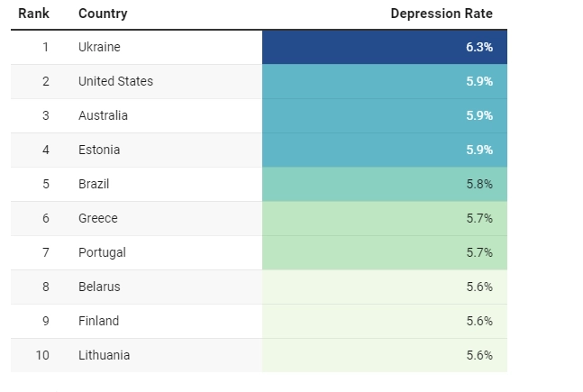The height and width of the screenshot is (392, 583).
Task: Click Ukraine's 6.3% dark blue bar
Action: tap(384, 47)
